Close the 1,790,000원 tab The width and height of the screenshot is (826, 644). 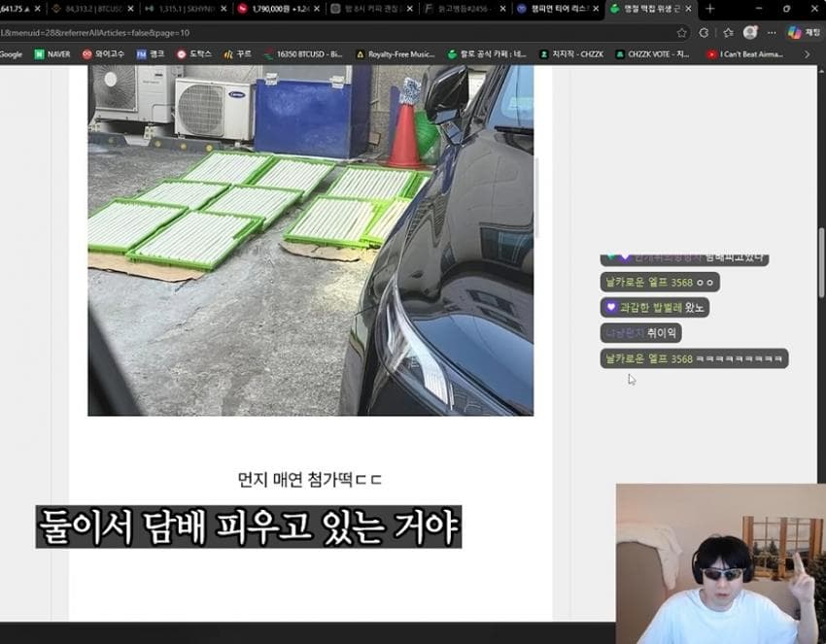(x=317, y=9)
